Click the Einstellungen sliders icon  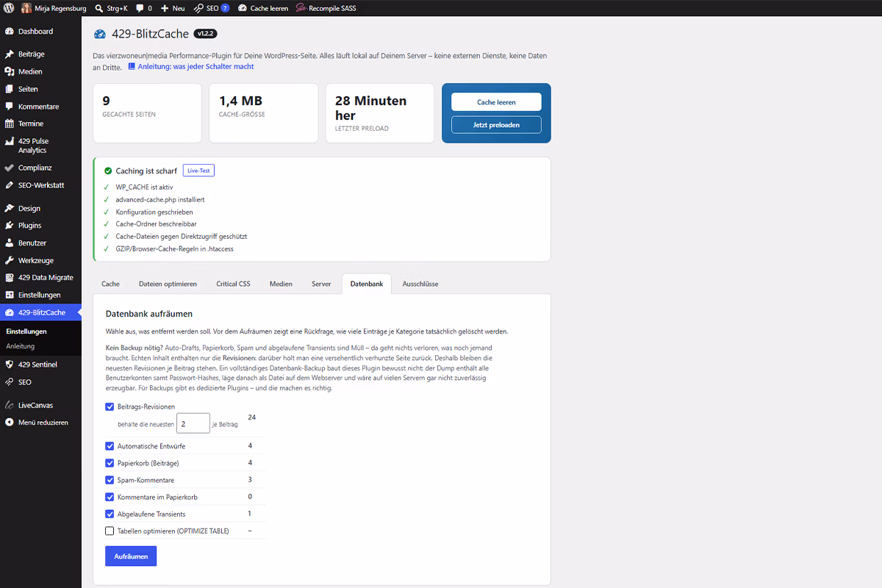10,295
